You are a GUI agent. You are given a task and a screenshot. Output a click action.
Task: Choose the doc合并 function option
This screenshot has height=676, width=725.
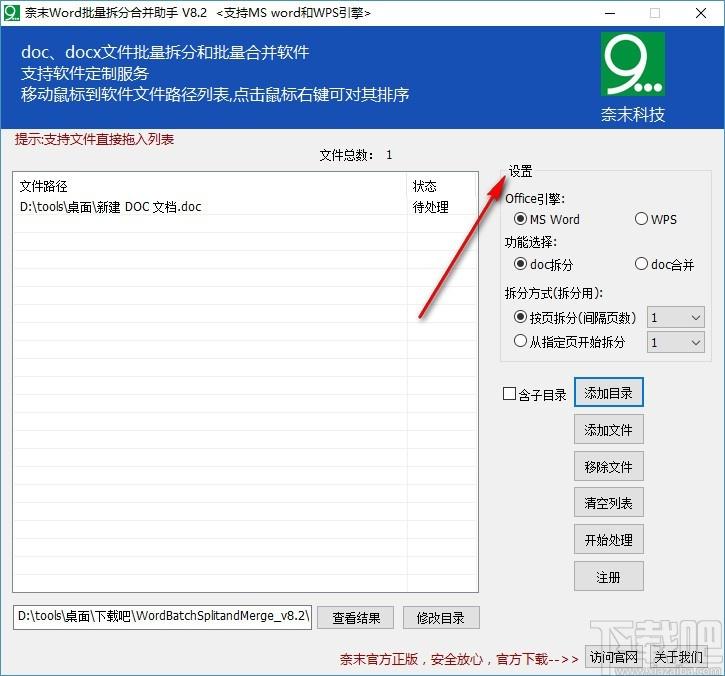click(x=664, y=264)
